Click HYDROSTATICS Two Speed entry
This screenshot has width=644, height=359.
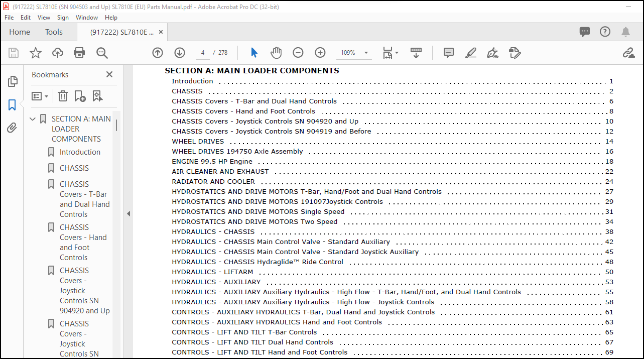(x=254, y=222)
